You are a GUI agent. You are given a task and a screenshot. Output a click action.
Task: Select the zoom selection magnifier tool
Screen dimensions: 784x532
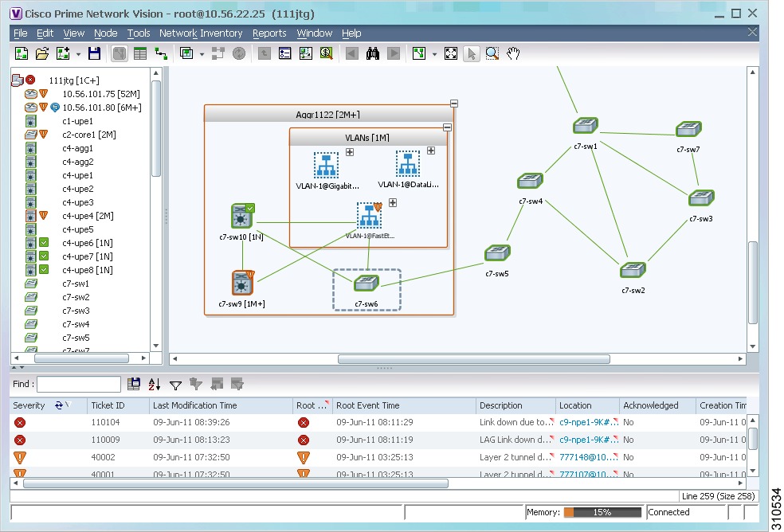coord(492,53)
